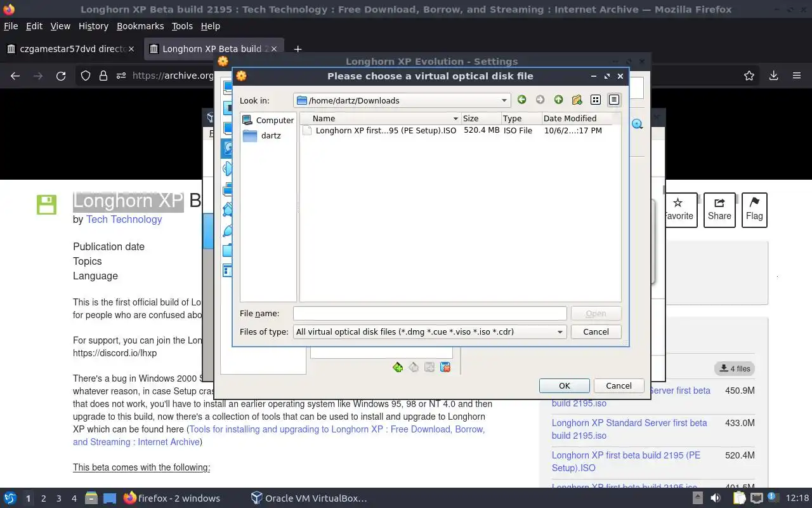The image size is (812, 508).
Task: Open Firefox Tools menu
Action: (x=182, y=26)
